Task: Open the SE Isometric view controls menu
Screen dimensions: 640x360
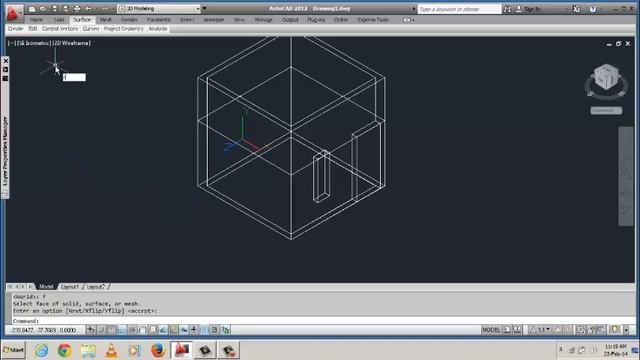Action: (x=34, y=43)
